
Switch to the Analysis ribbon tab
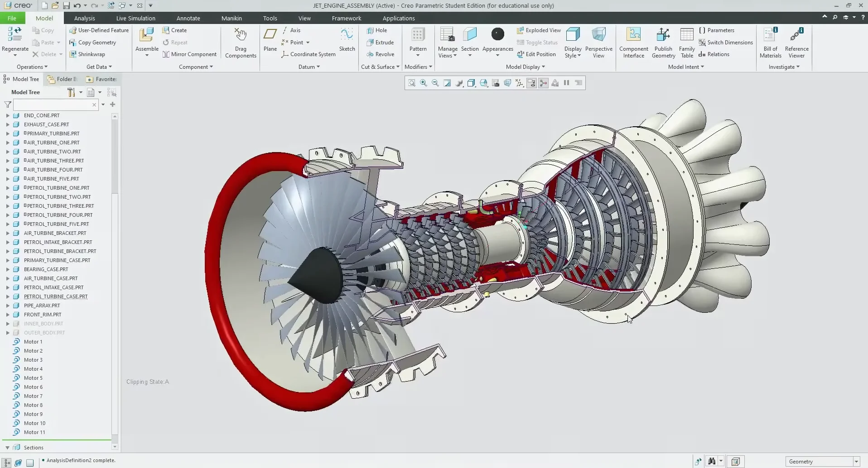click(84, 18)
